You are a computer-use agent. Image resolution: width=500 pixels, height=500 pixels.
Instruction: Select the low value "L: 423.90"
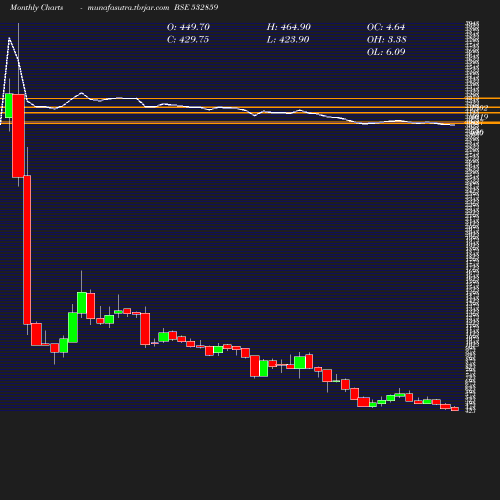tap(288, 40)
